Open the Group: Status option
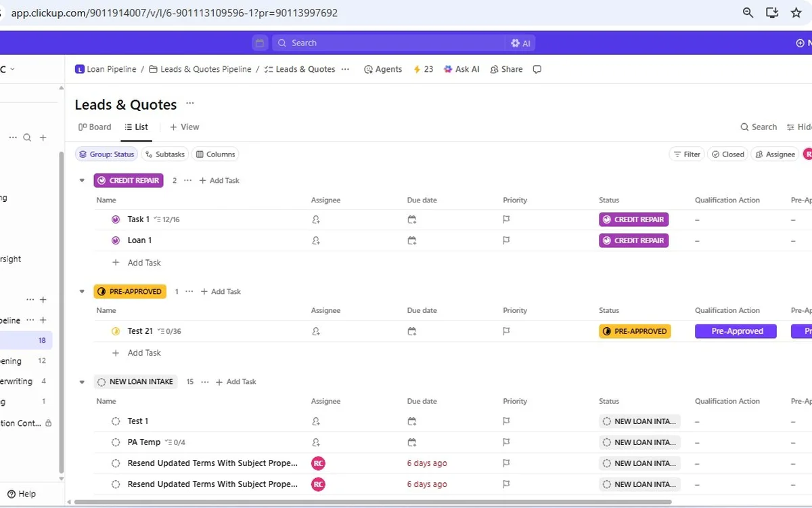This screenshot has height=508, width=812. (106, 154)
